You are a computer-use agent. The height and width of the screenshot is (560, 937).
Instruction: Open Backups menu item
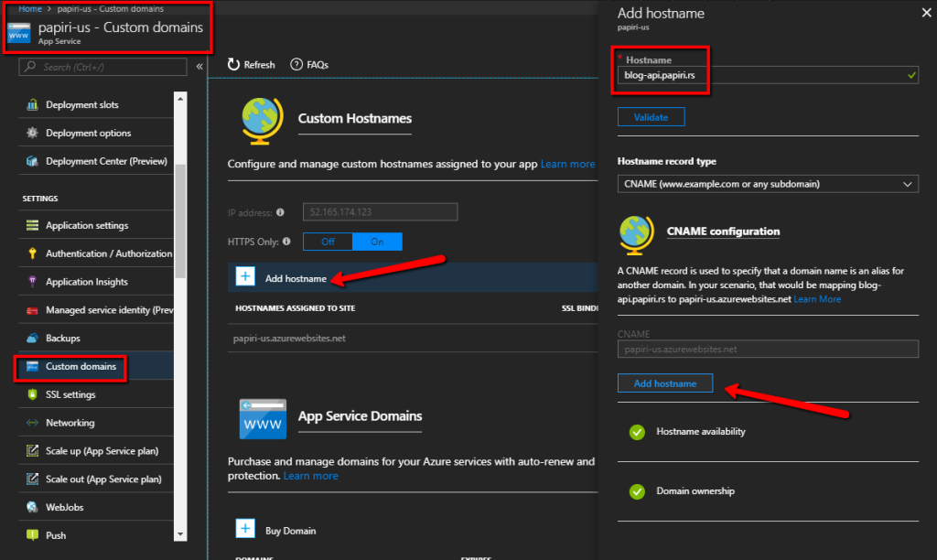(x=63, y=338)
